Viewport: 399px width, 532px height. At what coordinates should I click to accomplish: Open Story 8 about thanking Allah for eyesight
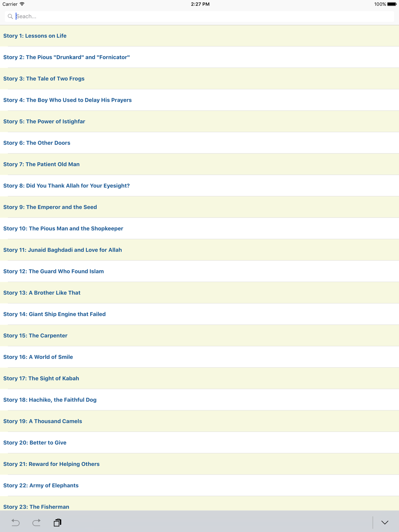tap(199, 186)
